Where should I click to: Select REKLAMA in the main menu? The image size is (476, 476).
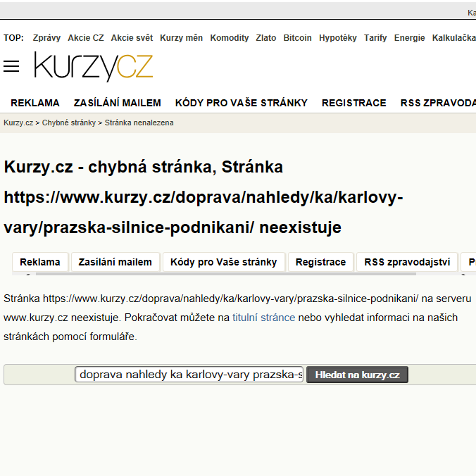click(x=35, y=103)
